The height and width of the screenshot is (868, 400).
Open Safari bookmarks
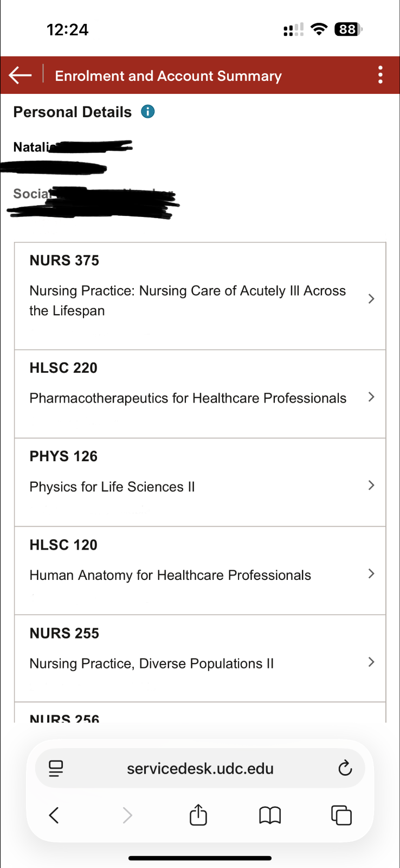[270, 815]
